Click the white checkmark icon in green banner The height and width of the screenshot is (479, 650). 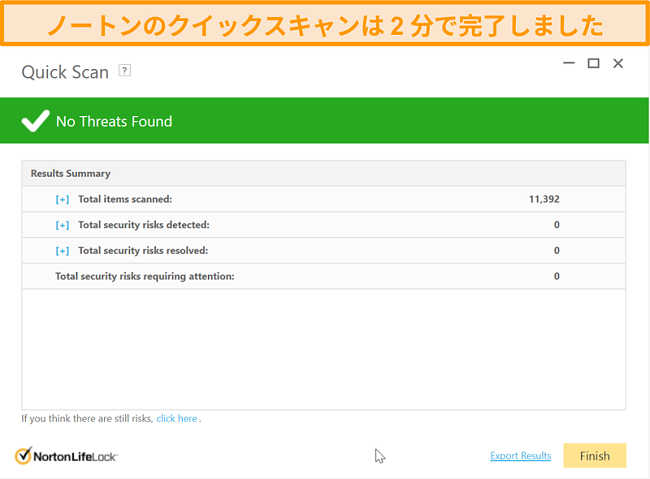pyautogui.click(x=35, y=122)
